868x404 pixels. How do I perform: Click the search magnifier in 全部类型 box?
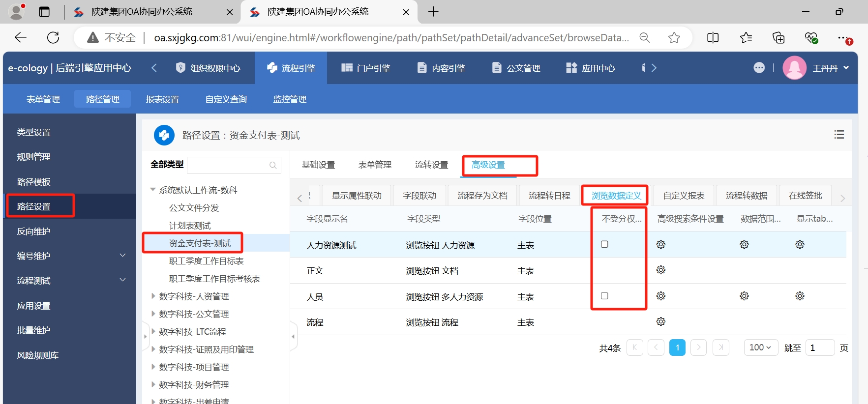tap(273, 165)
